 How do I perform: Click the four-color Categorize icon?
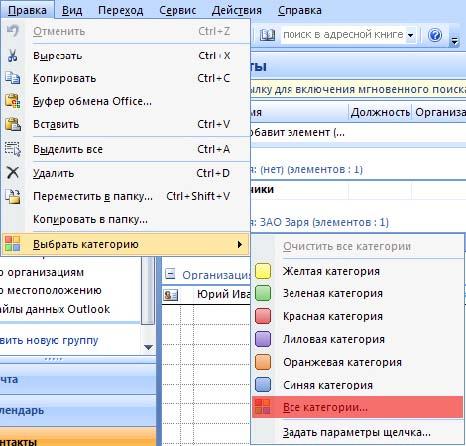tap(13, 244)
